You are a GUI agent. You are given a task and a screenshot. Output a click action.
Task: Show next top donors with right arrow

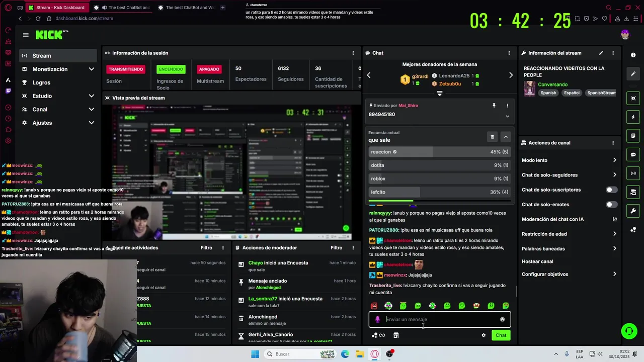point(511,75)
